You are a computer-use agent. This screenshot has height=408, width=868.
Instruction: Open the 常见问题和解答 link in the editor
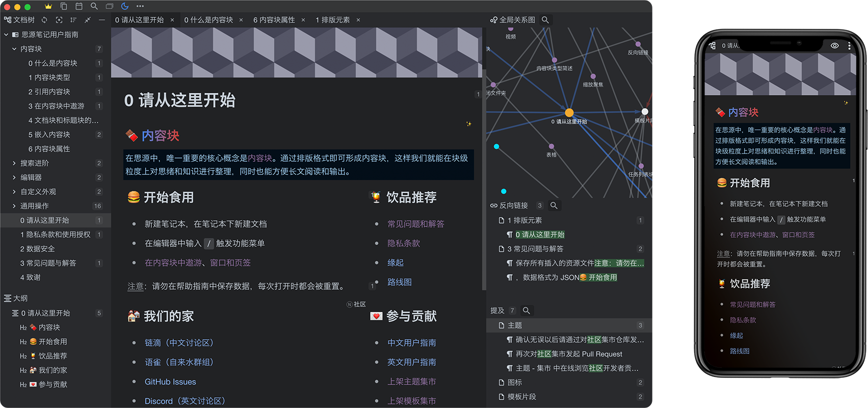[x=415, y=224]
